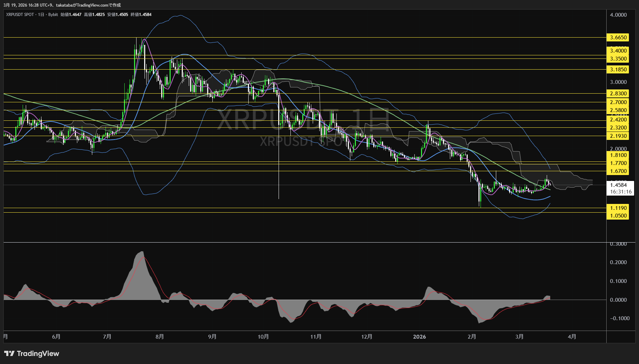Click the 4月 time axis label
This screenshot has width=639, height=364.
(x=572, y=337)
